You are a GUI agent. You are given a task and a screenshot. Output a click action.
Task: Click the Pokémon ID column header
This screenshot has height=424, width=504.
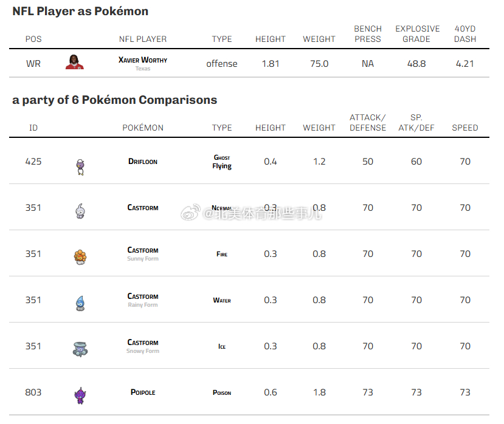(33, 128)
